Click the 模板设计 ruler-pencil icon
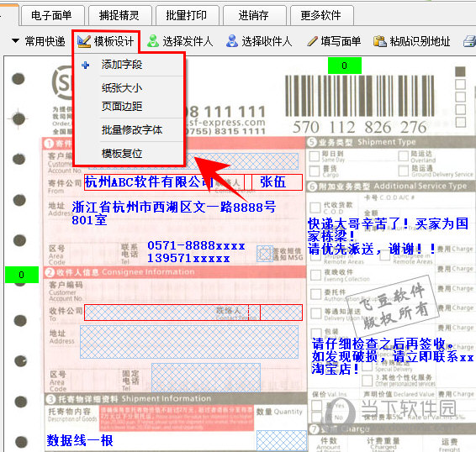The height and width of the screenshot is (452, 476). tap(84, 41)
